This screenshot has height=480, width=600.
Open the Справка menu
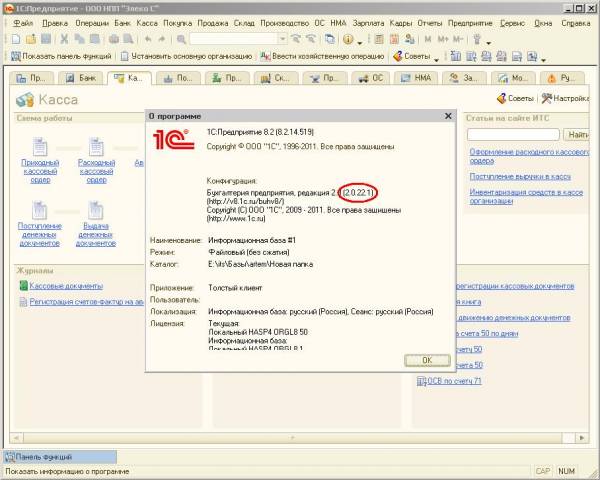(576, 23)
